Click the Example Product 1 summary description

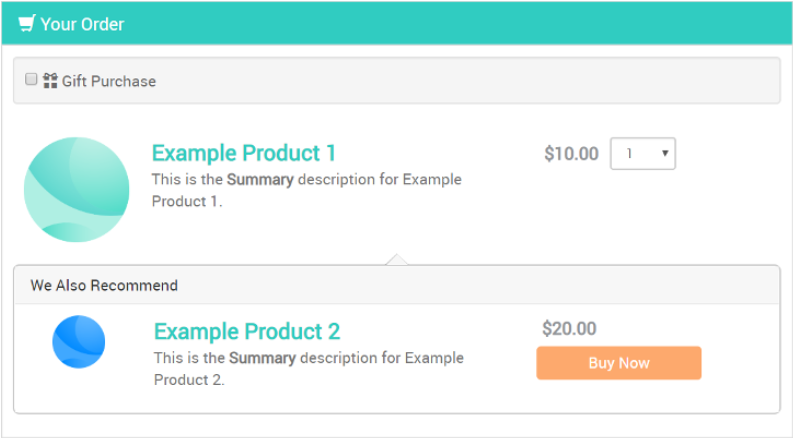[x=306, y=190]
